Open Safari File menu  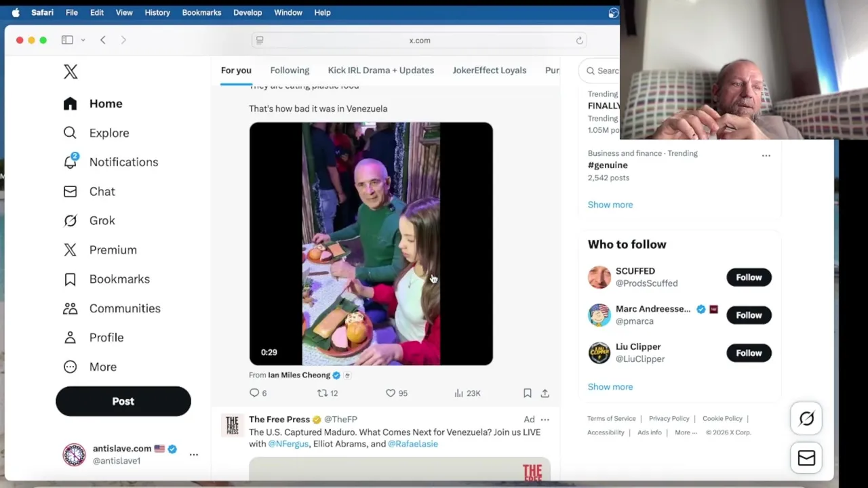(x=71, y=12)
